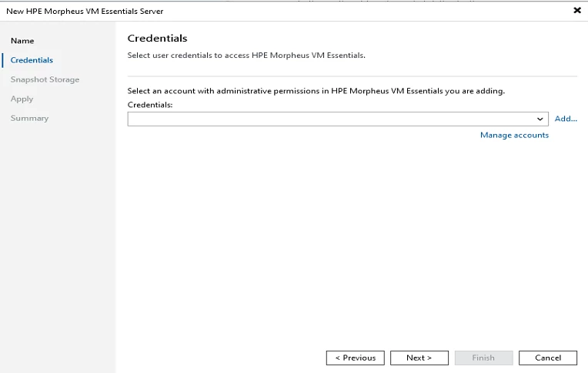Viewport: 588px width, 373px height.
Task: Select the Credentials step in sidebar
Action: click(x=32, y=60)
